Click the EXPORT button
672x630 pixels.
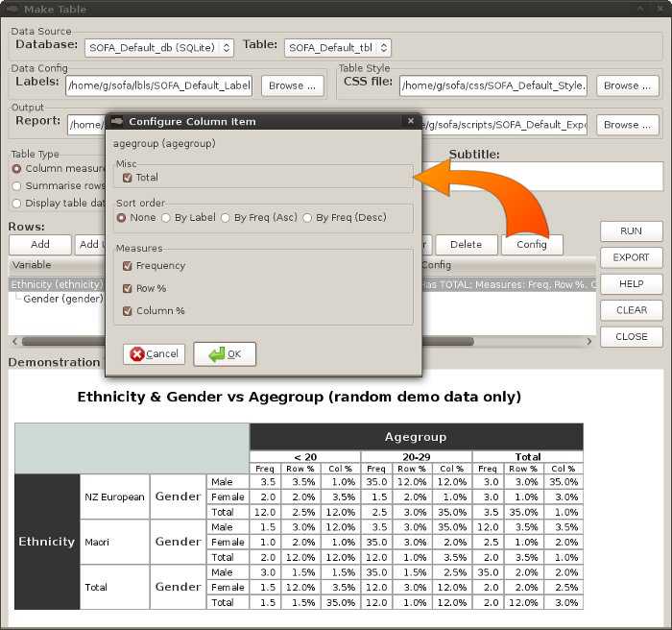[x=632, y=257]
